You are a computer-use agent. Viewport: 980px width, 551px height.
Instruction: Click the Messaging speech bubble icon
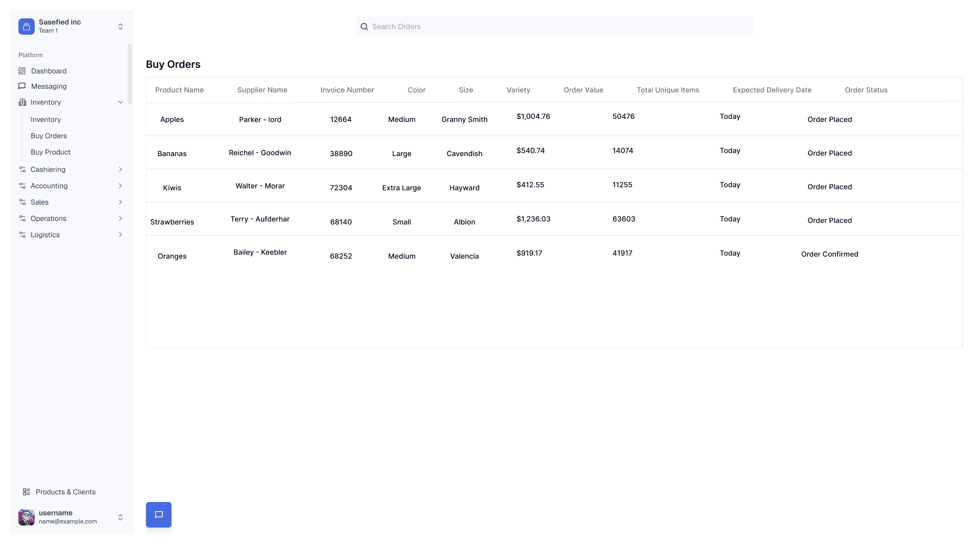coord(22,86)
